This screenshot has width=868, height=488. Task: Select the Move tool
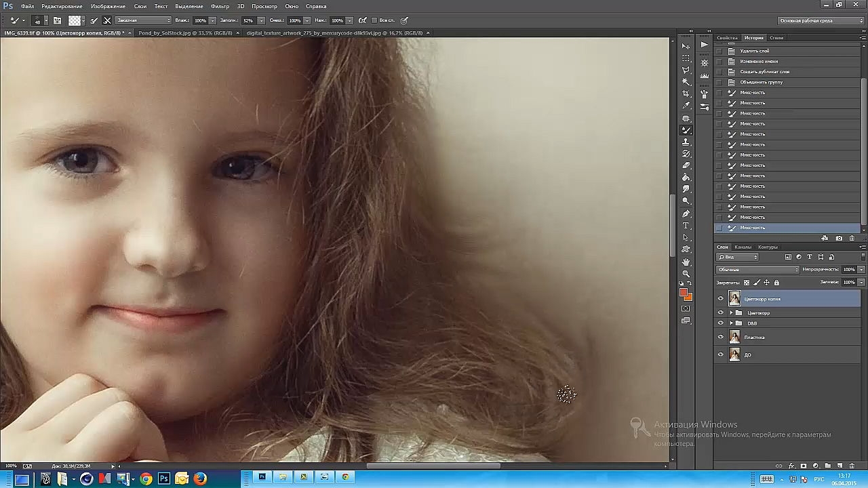pyautogui.click(x=686, y=45)
